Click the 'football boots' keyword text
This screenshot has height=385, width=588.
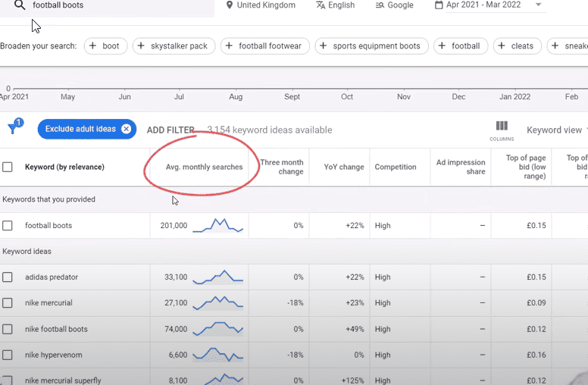click(48, 226)
